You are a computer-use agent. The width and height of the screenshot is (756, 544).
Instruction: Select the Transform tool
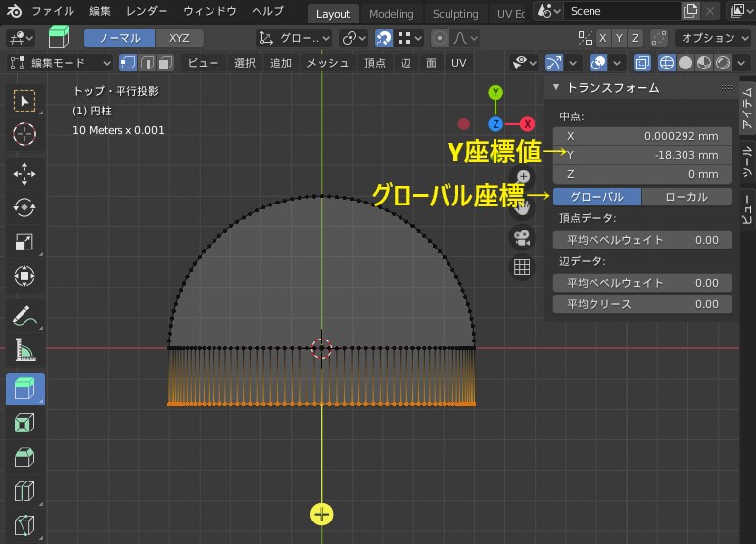click(x=24, y=276)
